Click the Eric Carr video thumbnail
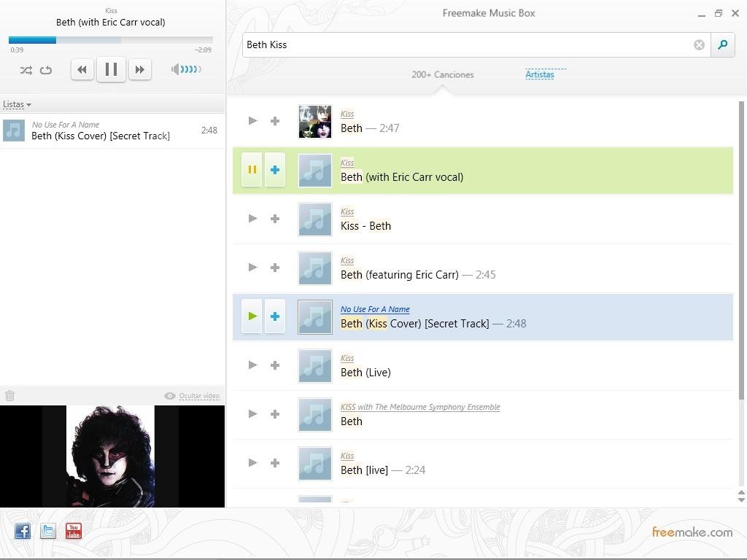Viewport: 747px width, 560px height. [x=112, y=456]
